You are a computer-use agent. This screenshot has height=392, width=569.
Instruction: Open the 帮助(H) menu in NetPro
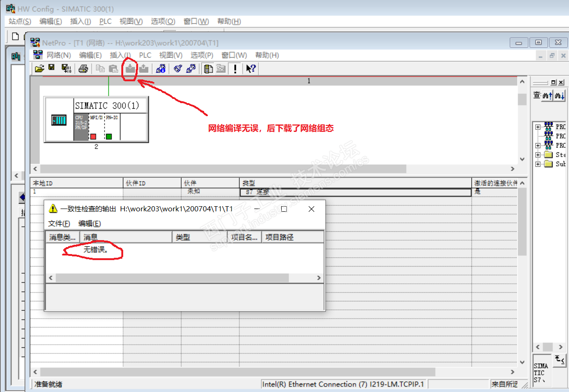[x=267, y=55]
